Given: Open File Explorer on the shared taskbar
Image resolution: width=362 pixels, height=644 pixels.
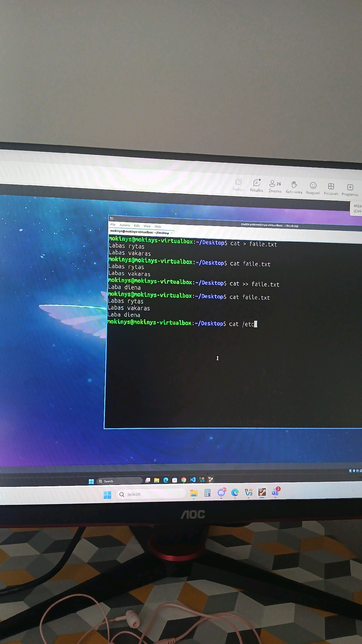Looking at the screenshot, I should [x=157, y=480].
